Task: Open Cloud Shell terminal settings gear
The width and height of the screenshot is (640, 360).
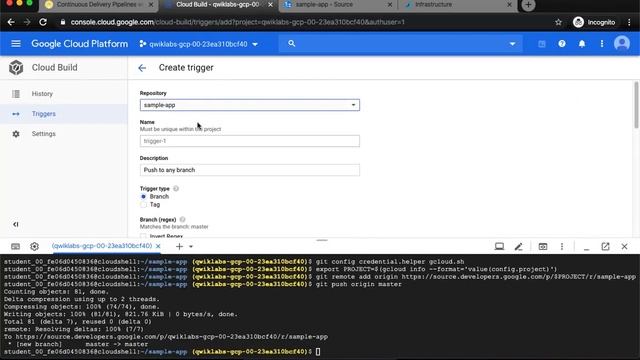Action: pos(34,246)
